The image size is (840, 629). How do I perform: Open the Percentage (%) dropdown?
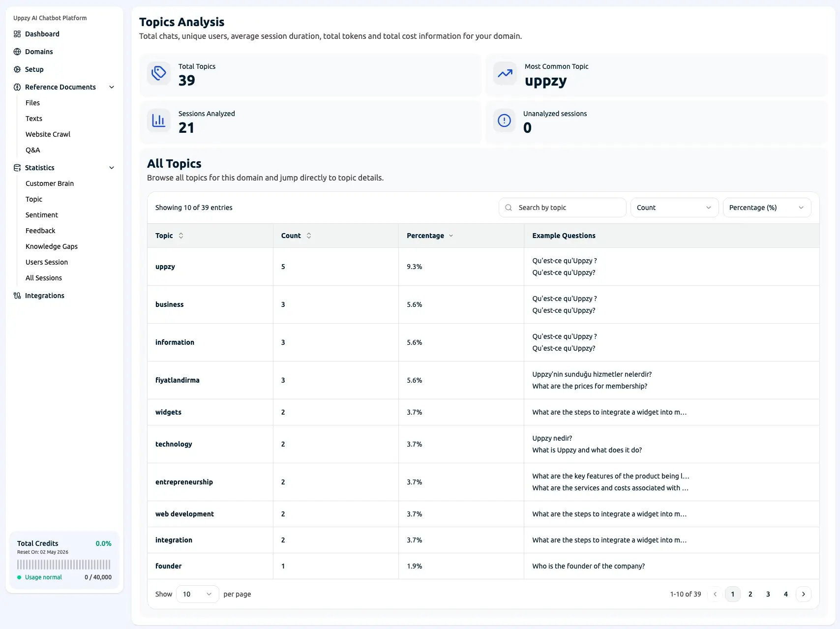point(766,208)
